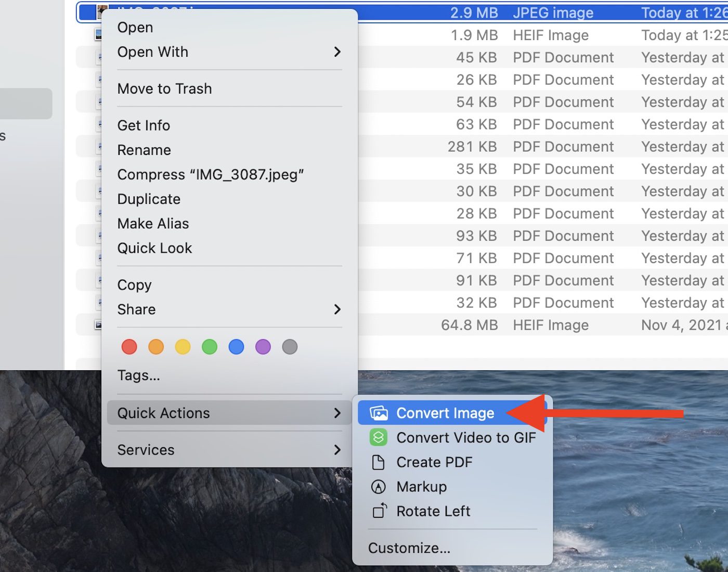The width and height of the screenshot is (728, 572).
Task: Expand the Services submenu chevron
Action: pyautogui.click(x=337, y=450)
